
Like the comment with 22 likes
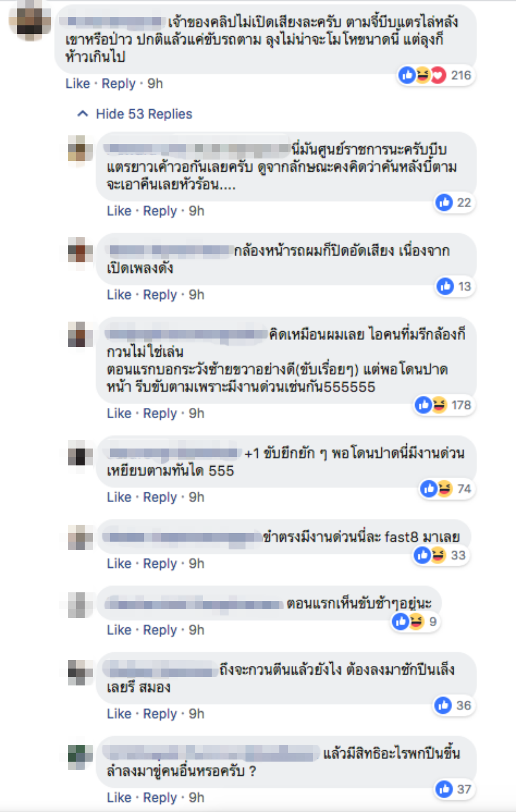(119, 211)
